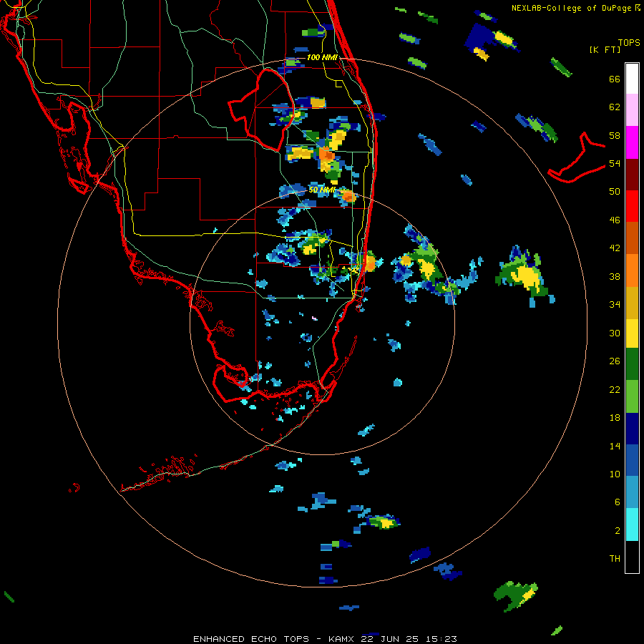Select the dark green legend swatch
Image resolution: width=644 pixels, height=644 pixels.
point(632,364)
